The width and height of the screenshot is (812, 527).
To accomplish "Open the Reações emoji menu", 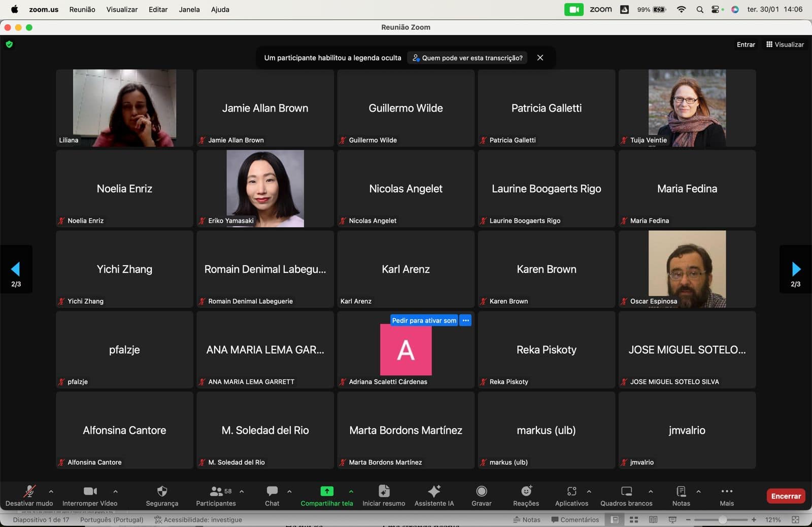I will [x=526, y=491].
